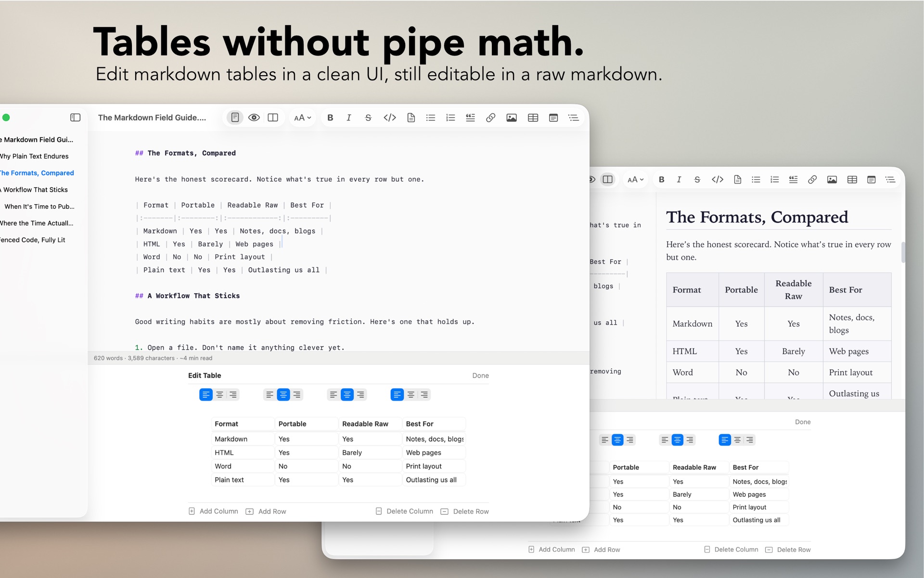Click Delete Row in front window
Viewport: 924px width, 578px height.
tap(465, 512)
